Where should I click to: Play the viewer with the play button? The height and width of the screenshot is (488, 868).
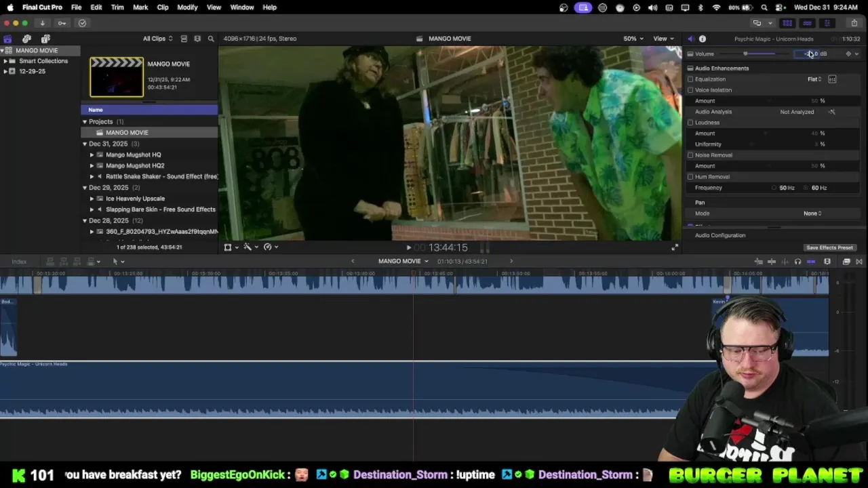click(x=408, y=248)
